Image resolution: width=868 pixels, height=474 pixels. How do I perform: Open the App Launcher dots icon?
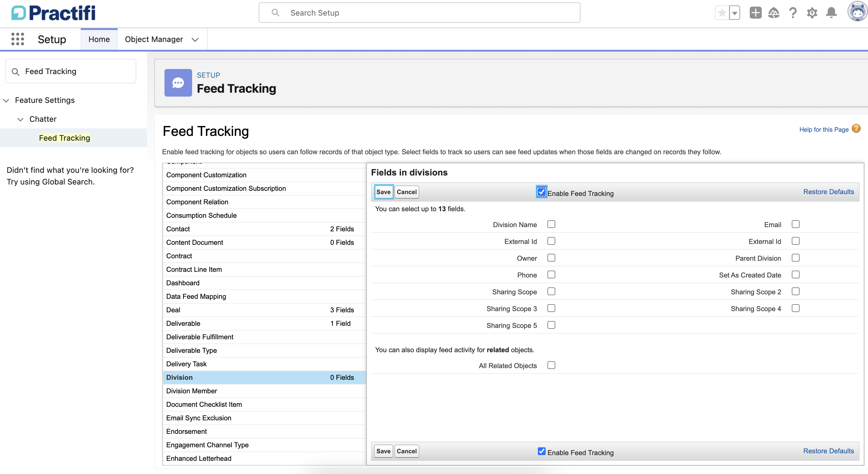[17, 39]
